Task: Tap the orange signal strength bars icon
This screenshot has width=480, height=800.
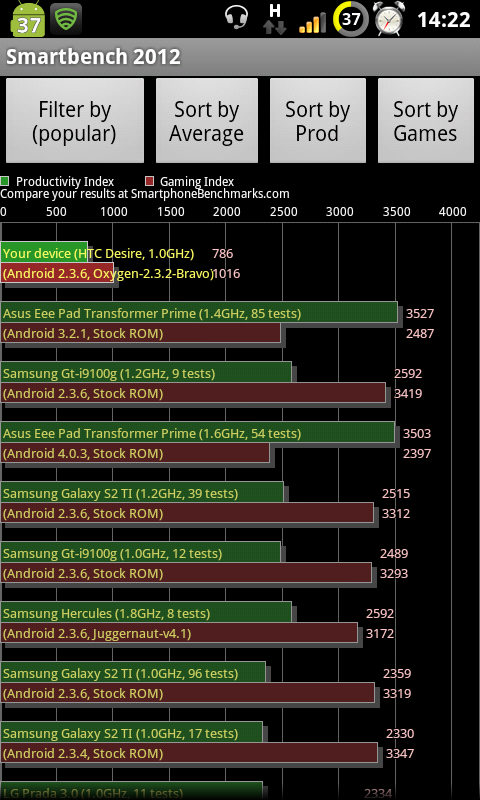Action: click(312, 23)
